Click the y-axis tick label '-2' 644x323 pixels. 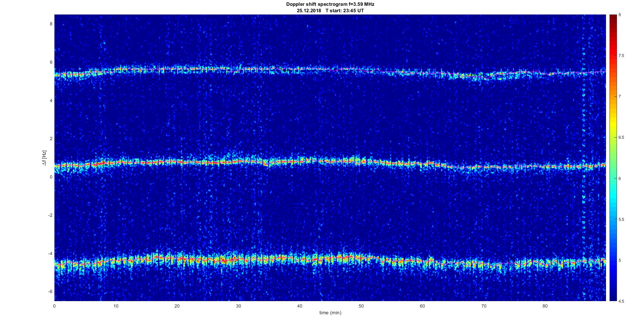click(x=50, y=215)
